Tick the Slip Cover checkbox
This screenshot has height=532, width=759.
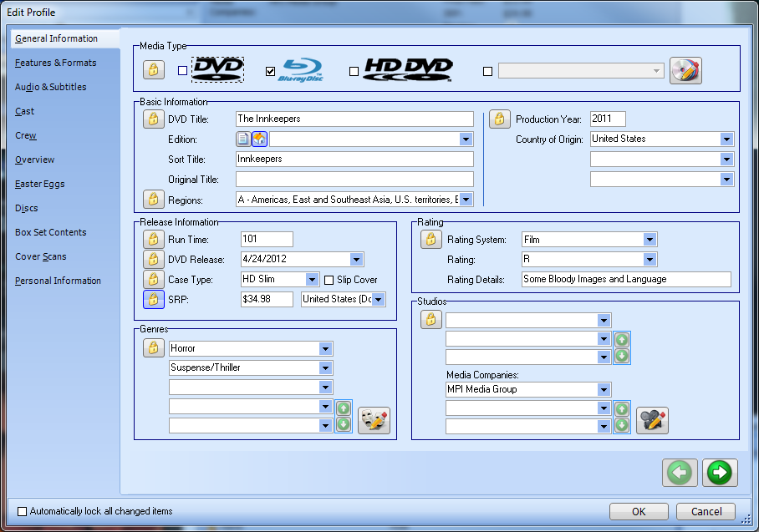[x=329, y=280]
